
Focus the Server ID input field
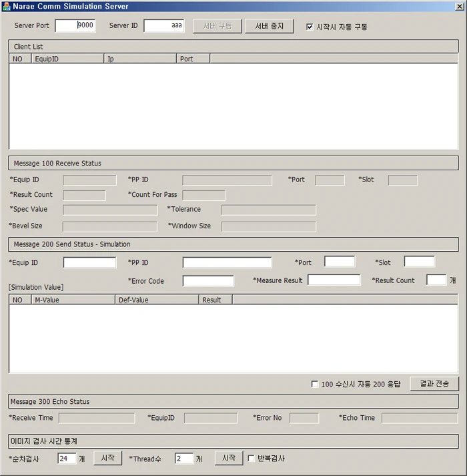[x=164, y=25]
